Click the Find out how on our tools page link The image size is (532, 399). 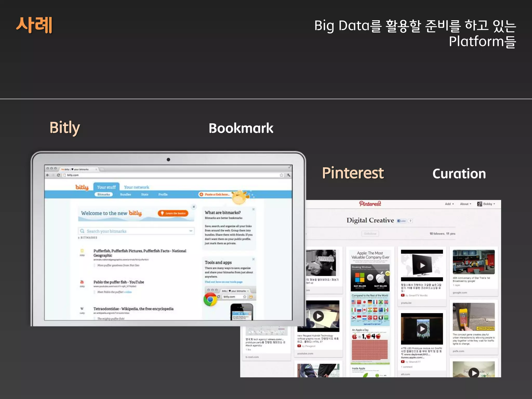(223, 282)
